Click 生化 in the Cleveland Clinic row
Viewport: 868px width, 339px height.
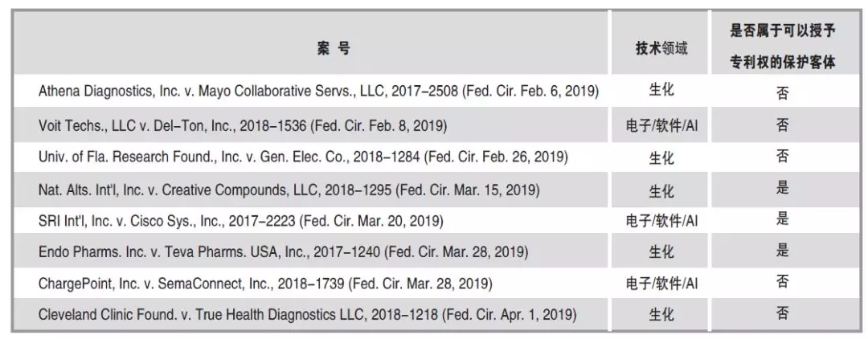(661, 315)
